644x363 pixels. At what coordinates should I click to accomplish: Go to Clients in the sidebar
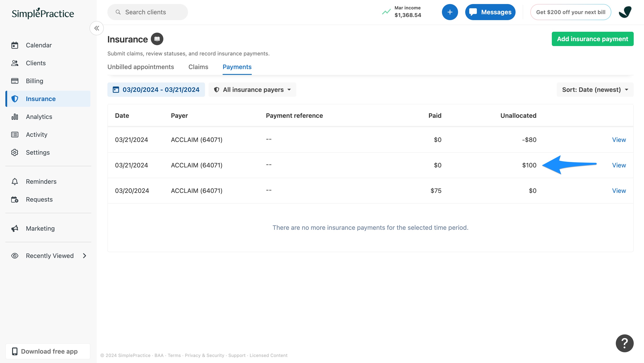pyautogui.click(x=48, y=63)
